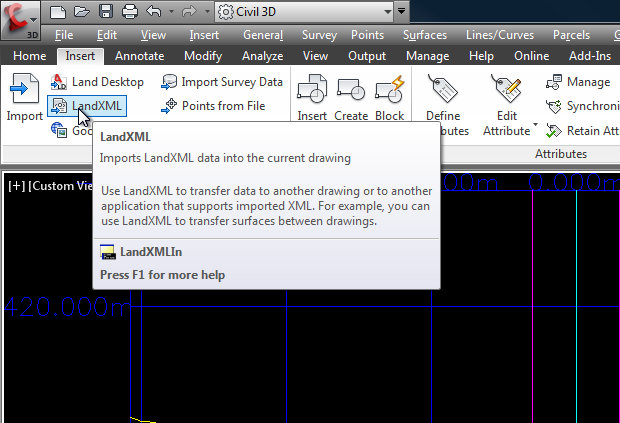Open the Surfaces menu
The image size is (620, 423).
click(x=425, y=35)
